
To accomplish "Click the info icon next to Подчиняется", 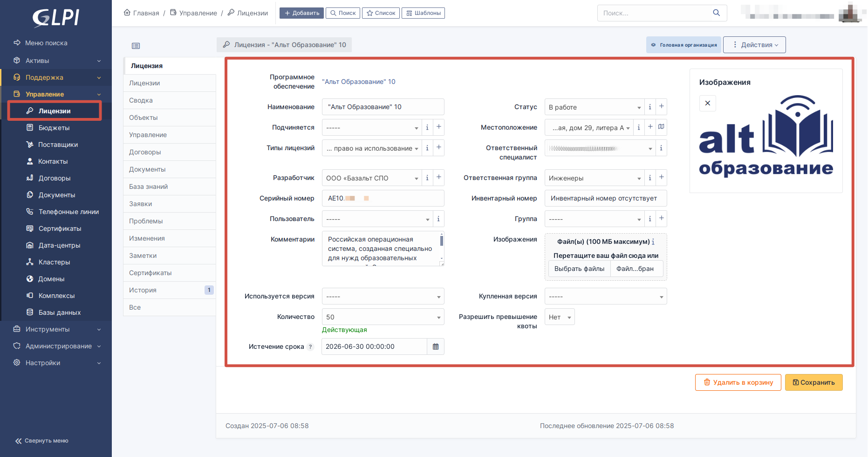I will click(x=427, y=127).
